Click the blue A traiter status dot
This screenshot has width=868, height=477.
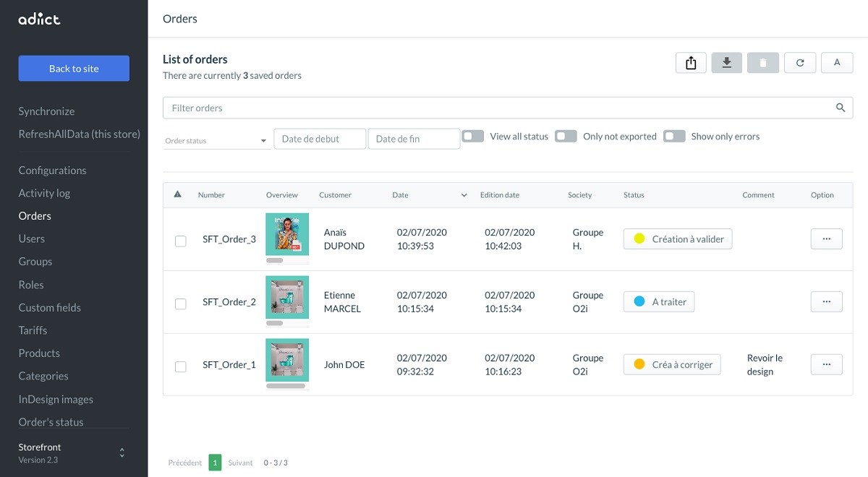tap(639, 301)
